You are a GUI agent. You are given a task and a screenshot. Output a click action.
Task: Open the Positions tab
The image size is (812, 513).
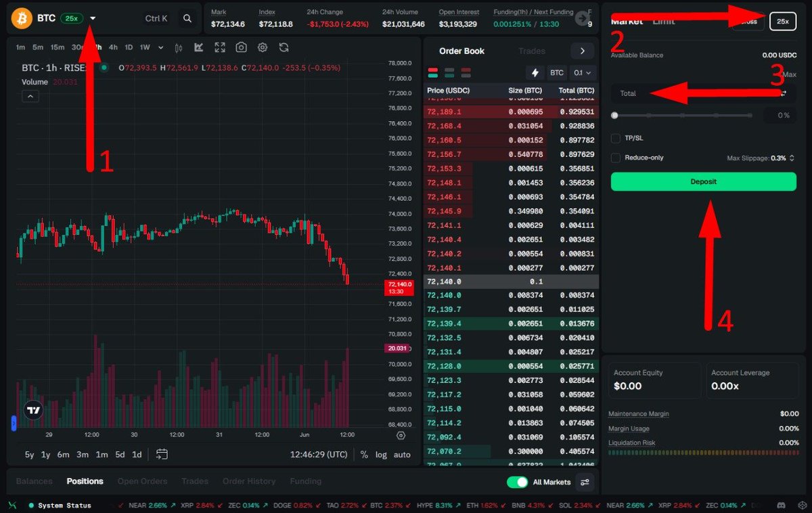click(x=85, y=481)
